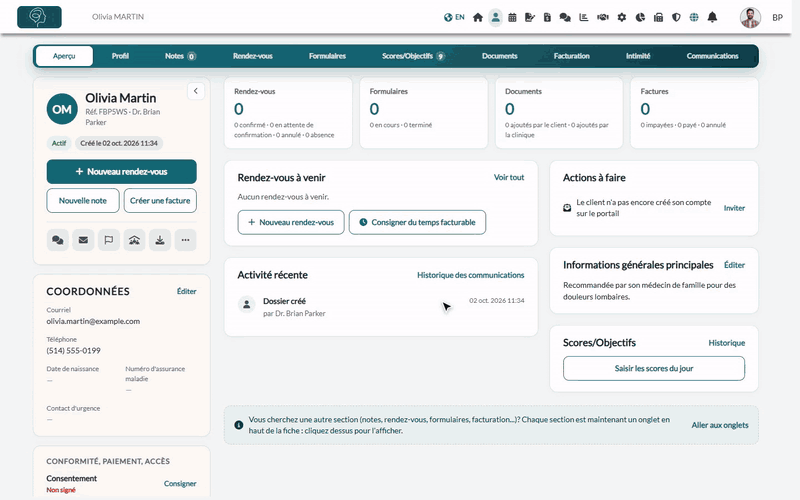Viewport: 800px width, 500px height.
Task: Click outlined Nouveau rendez-vous under Rendez-vous à venir
Action: point(291,222)
